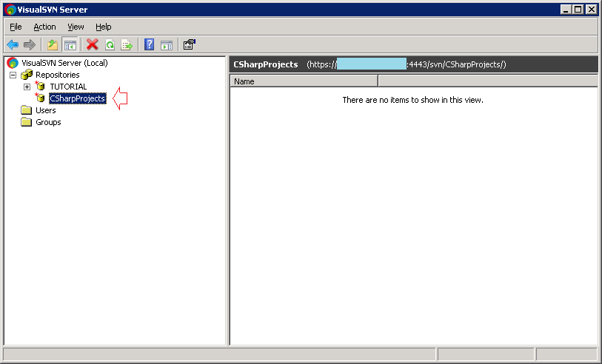The image size is (602, 364).
Task: Select the CSharpProjects repository label
Action: click(78, 98)
